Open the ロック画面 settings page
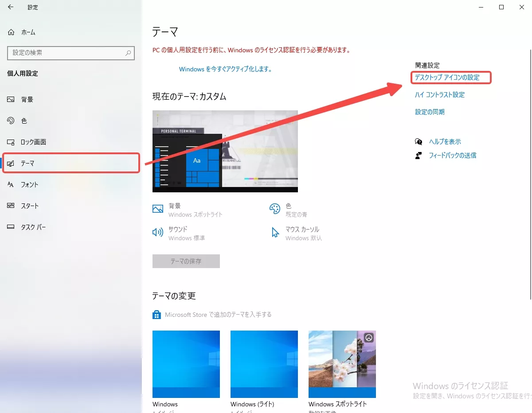 point(71,142)
